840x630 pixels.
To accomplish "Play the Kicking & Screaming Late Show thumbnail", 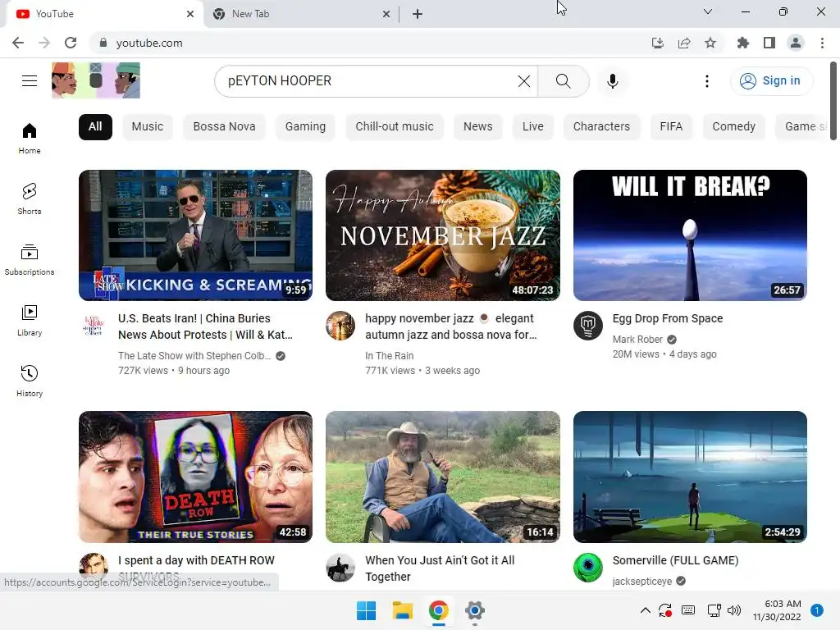I will pos(195,235).
